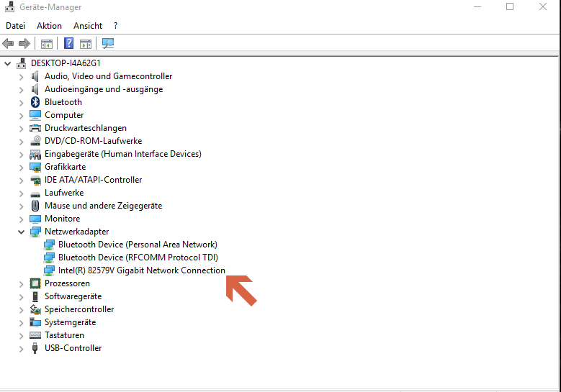Click the Speichercontroller icon

35,309
